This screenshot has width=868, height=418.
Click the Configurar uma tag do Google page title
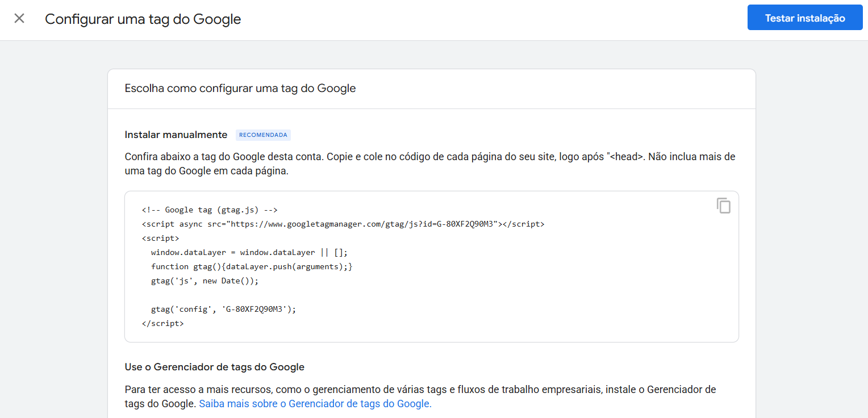click(x=143, y=19)
